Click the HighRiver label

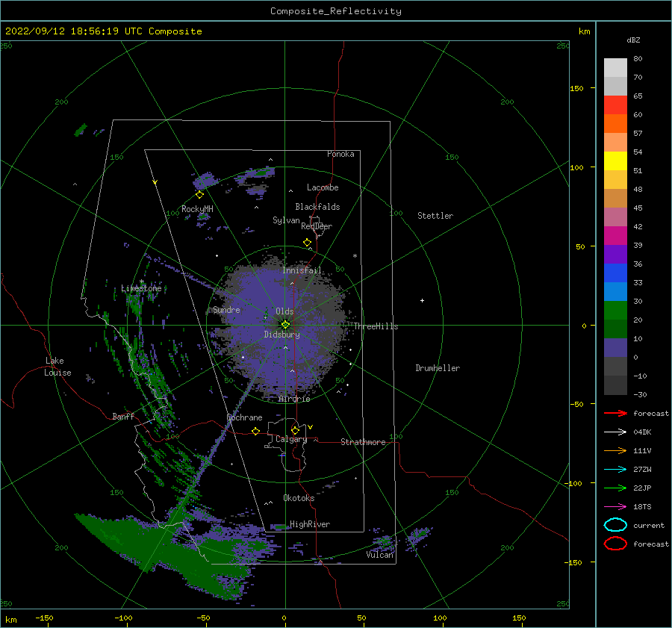pyautogui.click(x=310, y=524)
